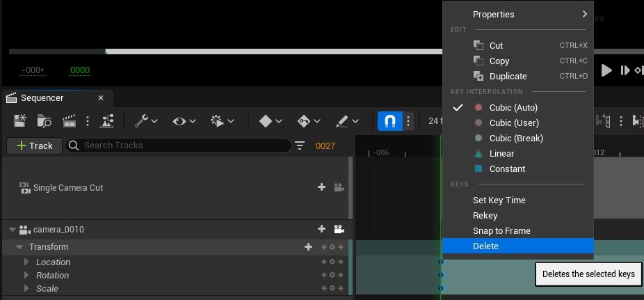Open track filter icon beside search
Viewport: 644px width, 300px height.
[x=300, y=145]
